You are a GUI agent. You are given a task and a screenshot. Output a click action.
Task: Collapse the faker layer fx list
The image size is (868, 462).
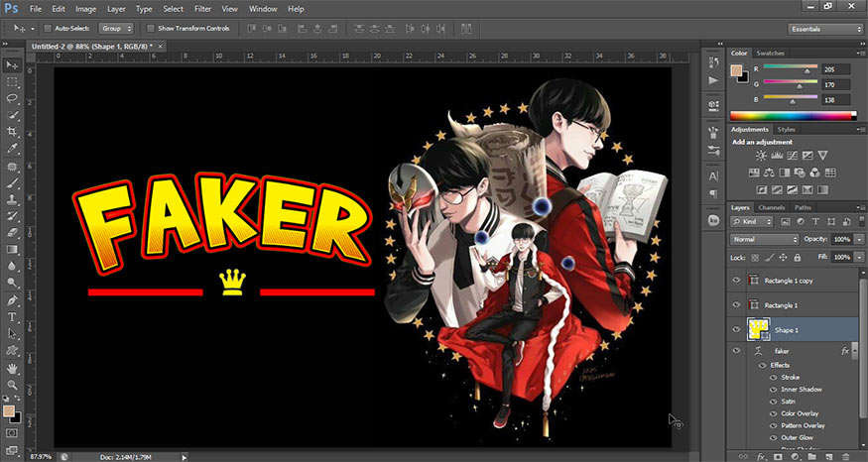pyautogui.click(x=855, y=351)
